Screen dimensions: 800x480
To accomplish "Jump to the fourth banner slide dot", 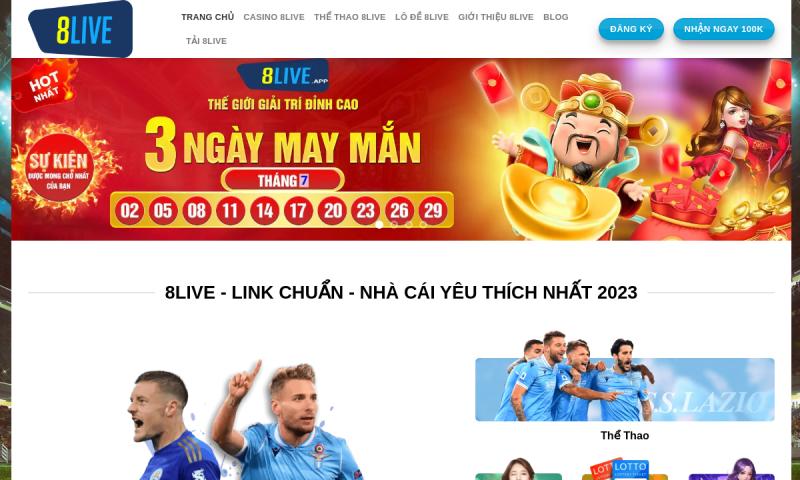I will pos(423,224).
